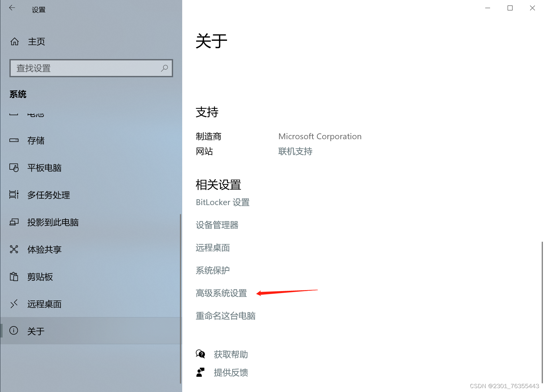Open BitLocker 设置 link
The width and height of the screenshot is (544, 392).
[222, 202]
